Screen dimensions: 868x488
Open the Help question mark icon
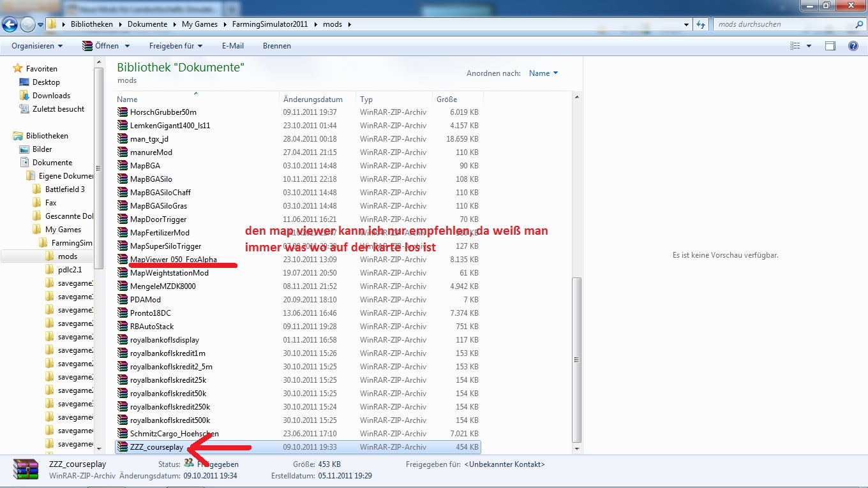click(853, 46)
